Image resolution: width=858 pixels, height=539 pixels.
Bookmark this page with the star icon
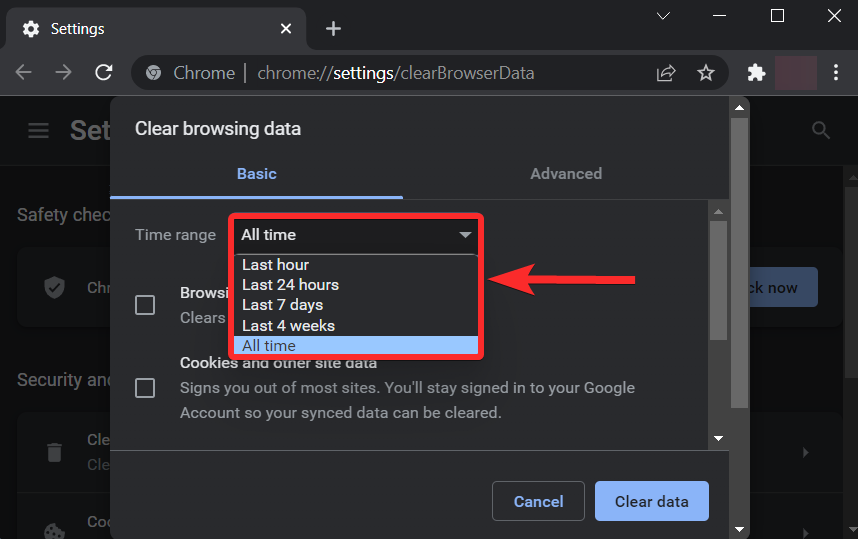click(x=706, y=73)
